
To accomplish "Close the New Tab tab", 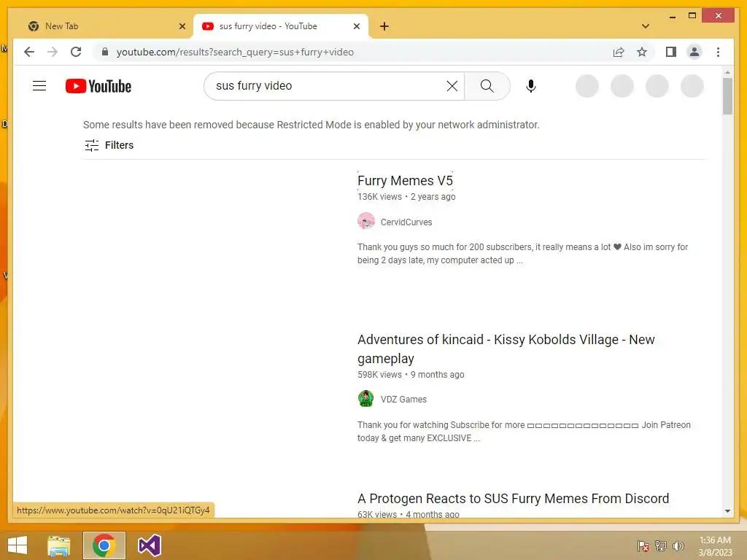I will coord(182,26).
